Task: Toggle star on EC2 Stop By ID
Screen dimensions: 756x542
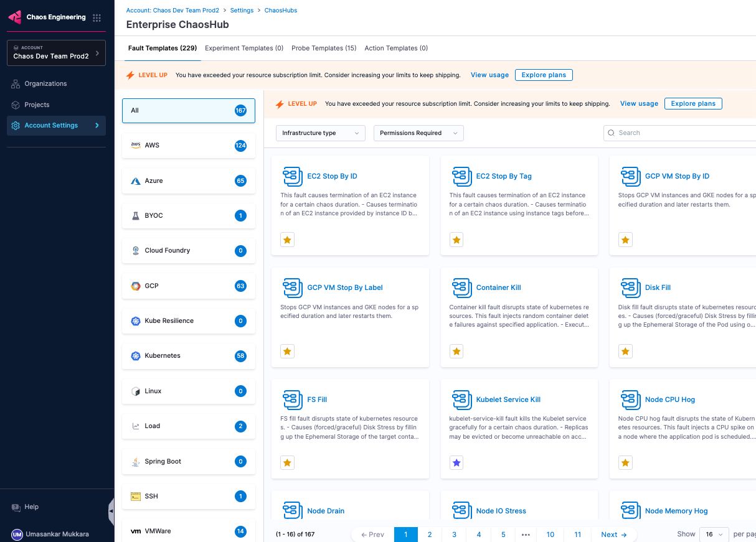Action: pyautogui.click(x=287, y=240)
